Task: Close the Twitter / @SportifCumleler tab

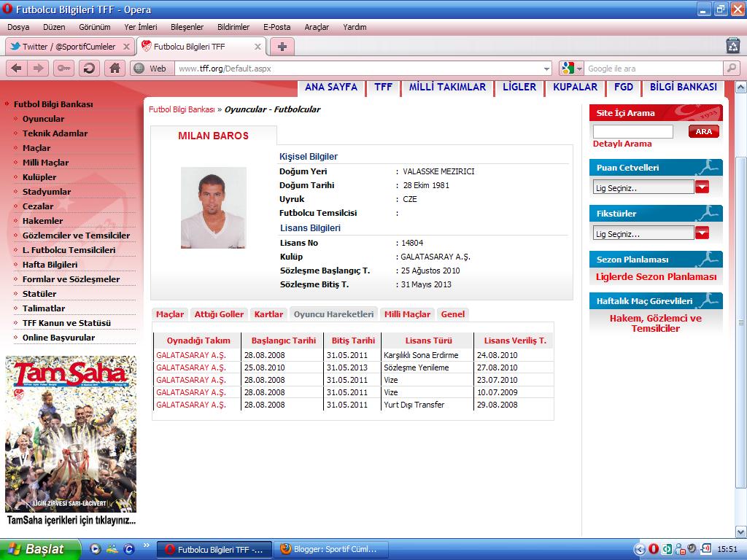Action: (126, 47)
